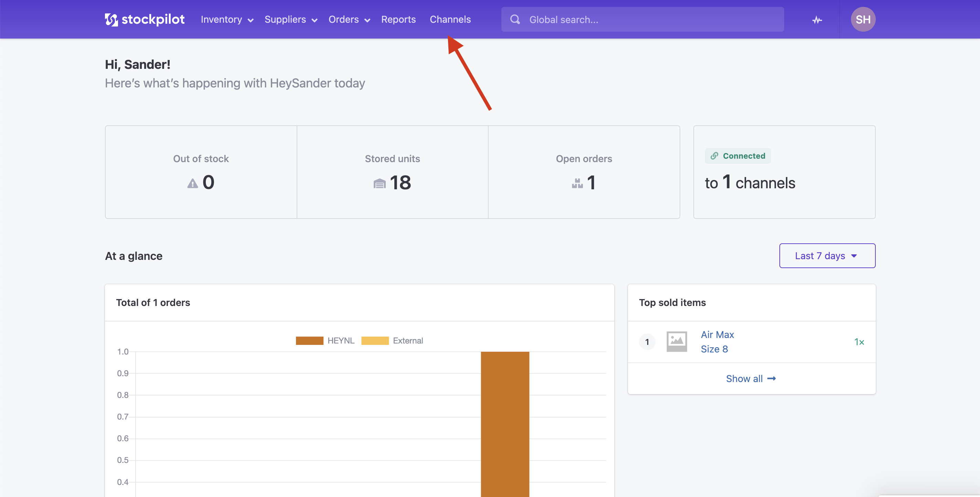980x497 pixels.
Task: Open the Inventory menu
Action: [227, 19]
